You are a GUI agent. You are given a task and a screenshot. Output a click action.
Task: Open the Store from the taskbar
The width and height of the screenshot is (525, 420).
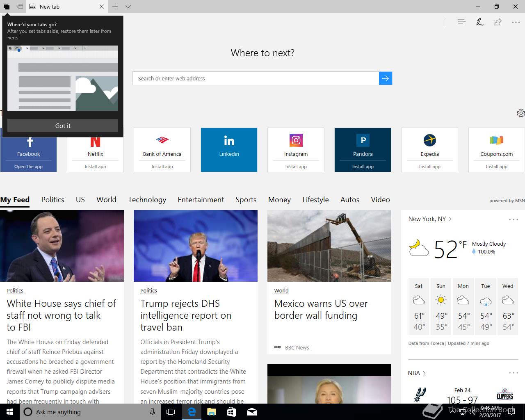[231, 412]
